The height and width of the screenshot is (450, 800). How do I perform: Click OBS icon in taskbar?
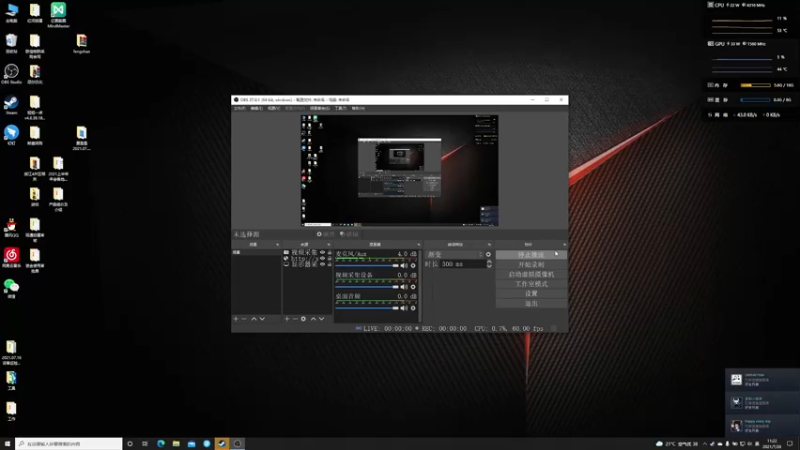pos(237,444)
